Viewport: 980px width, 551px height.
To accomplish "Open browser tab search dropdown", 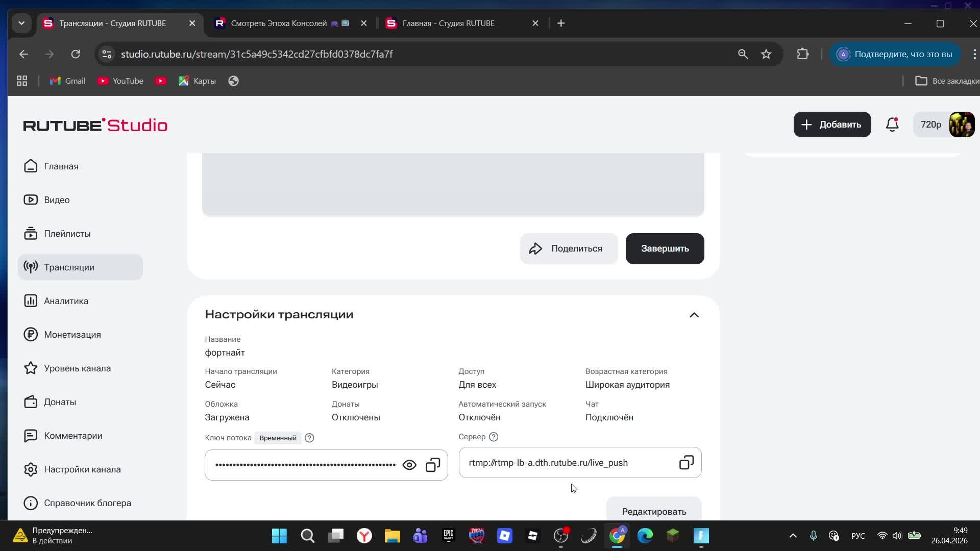I will (21, 23).
